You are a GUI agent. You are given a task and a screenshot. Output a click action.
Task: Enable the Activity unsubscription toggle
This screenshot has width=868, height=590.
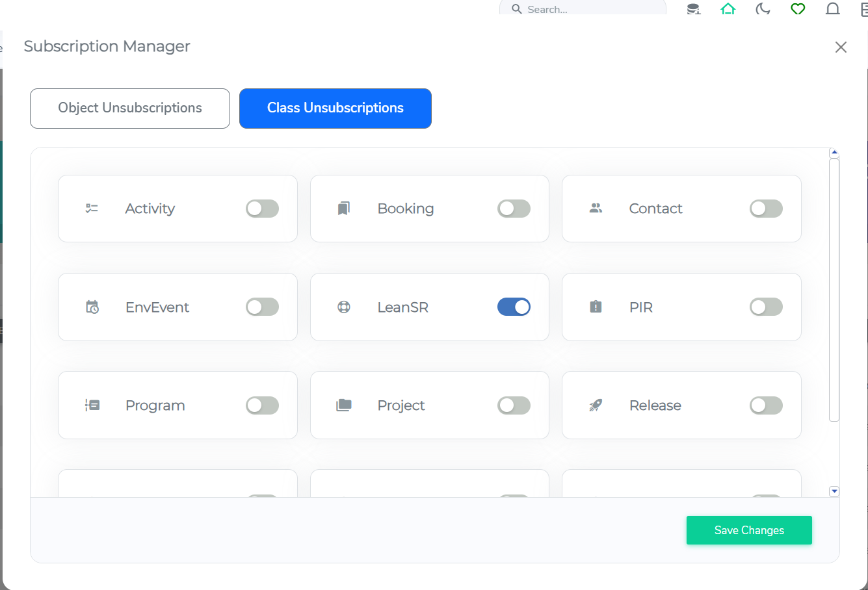(x=262, y=209)
